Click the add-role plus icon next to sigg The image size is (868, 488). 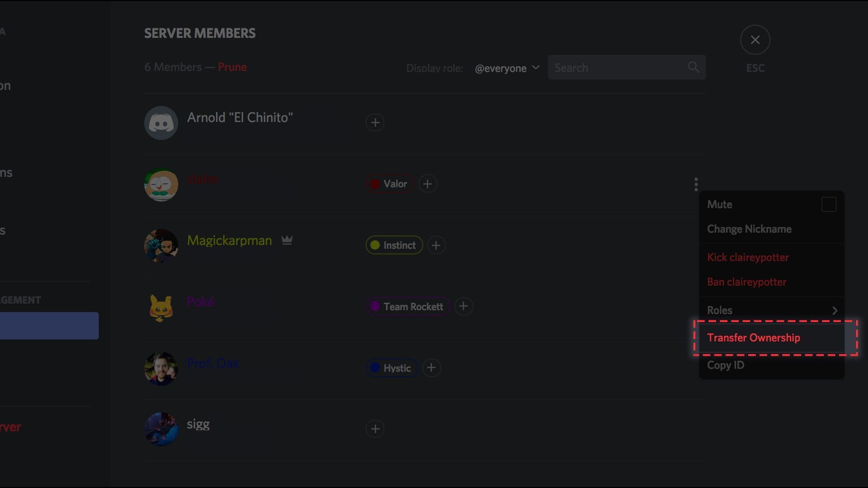click(375, 429)
